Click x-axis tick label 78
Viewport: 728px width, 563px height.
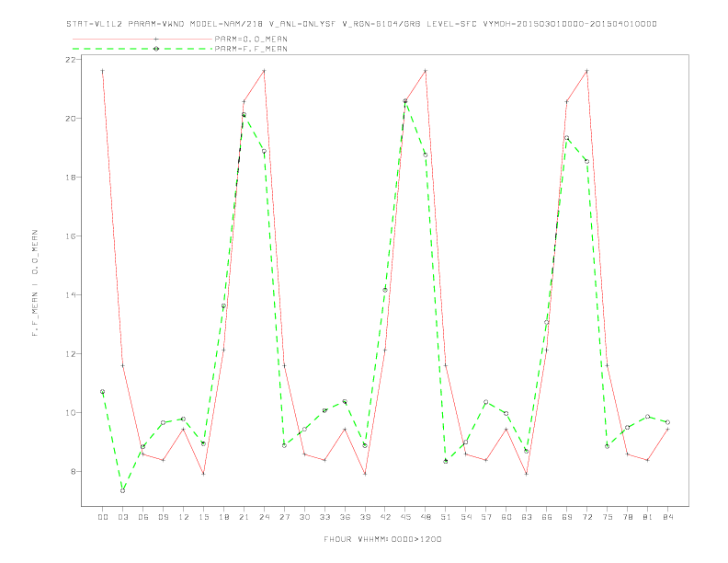point(628,517)
